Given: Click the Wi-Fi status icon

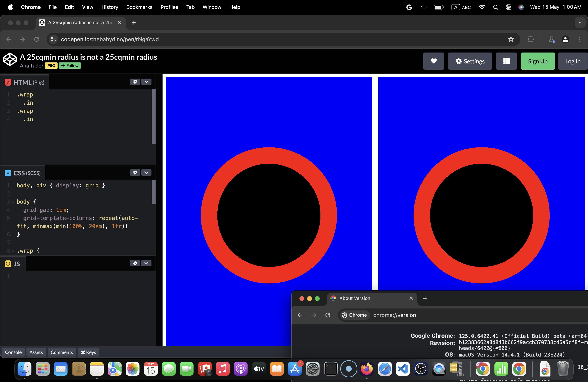Looking at the screenshot, I should tap(482, 7).
